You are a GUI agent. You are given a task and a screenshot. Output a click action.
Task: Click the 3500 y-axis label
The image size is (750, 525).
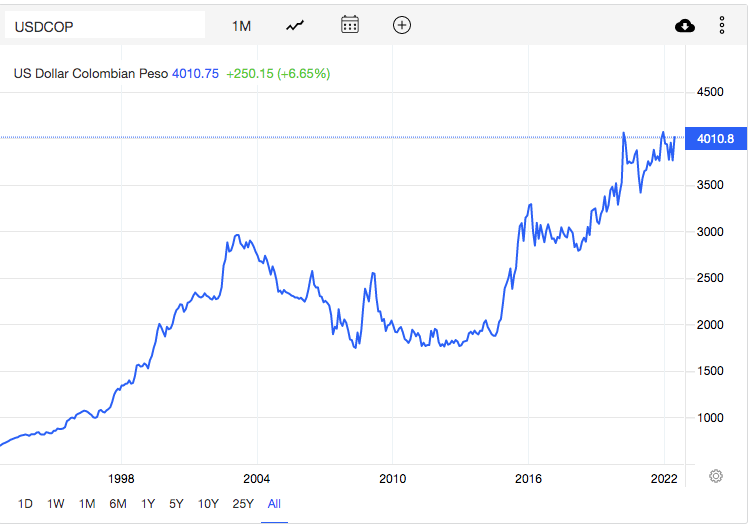pyautogui.click(x=710, y=185)
